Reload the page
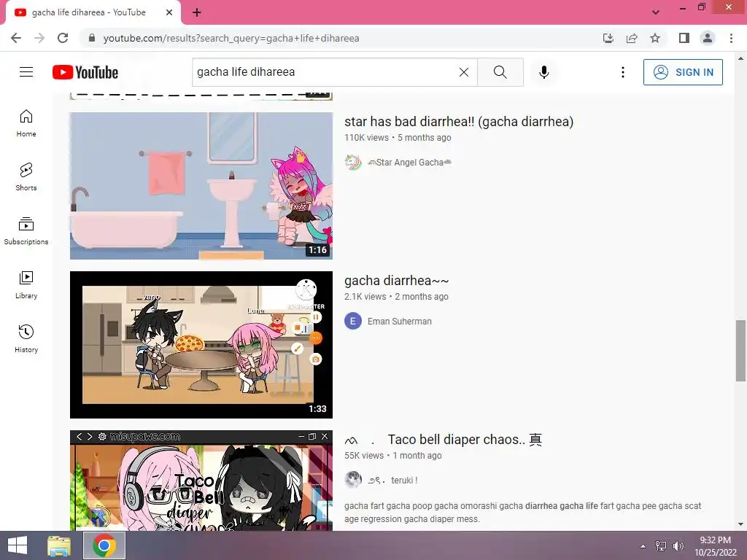 [63, 38]
